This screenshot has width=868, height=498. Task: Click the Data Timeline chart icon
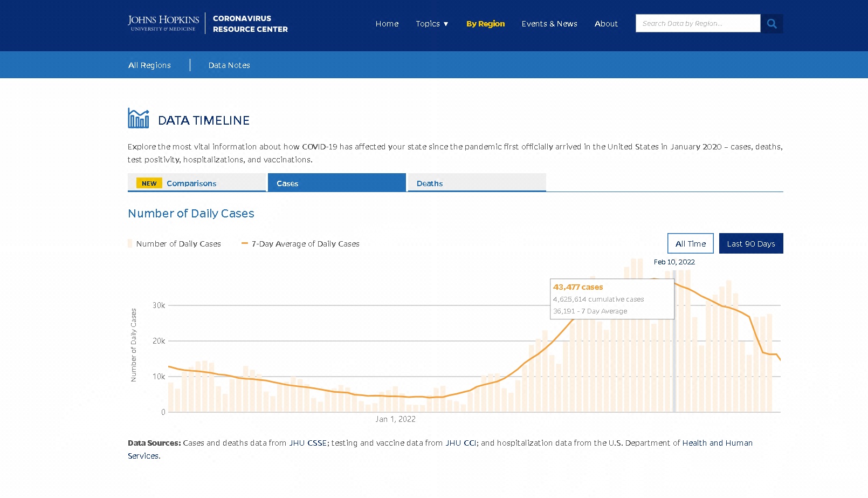139,118
